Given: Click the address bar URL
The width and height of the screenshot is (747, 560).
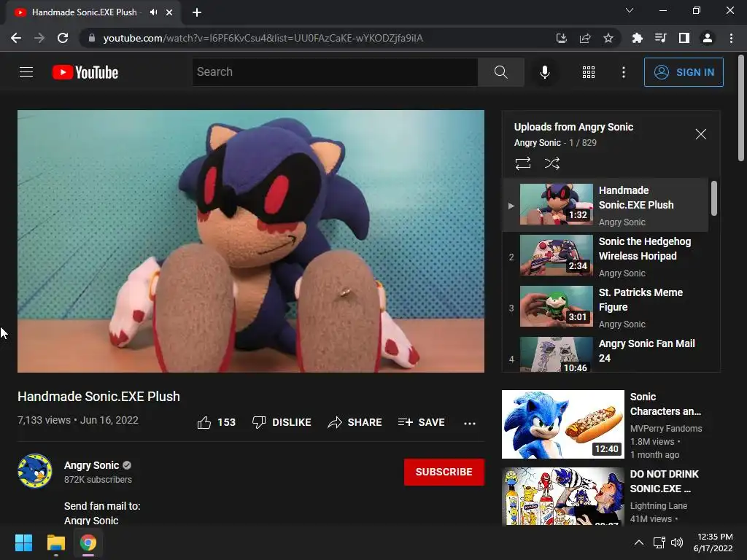Looking at the screenshot, I should [263, 38].
